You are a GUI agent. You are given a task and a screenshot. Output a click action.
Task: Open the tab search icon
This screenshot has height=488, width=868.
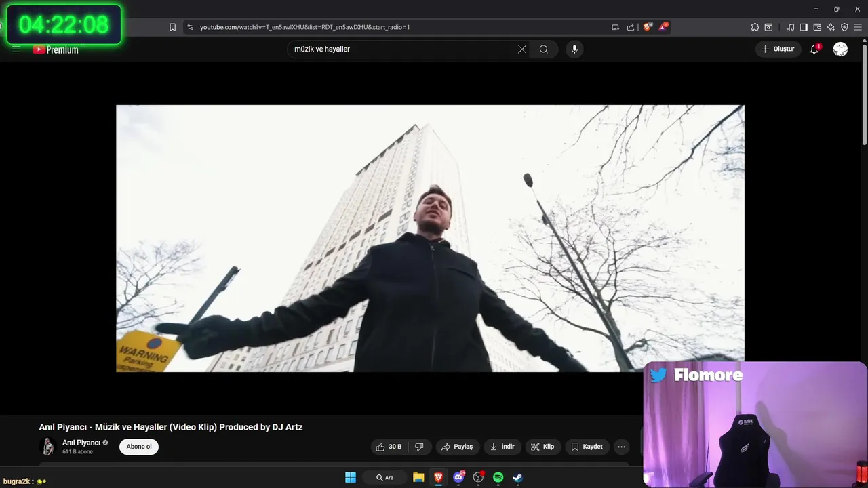[x=768, y=27]
